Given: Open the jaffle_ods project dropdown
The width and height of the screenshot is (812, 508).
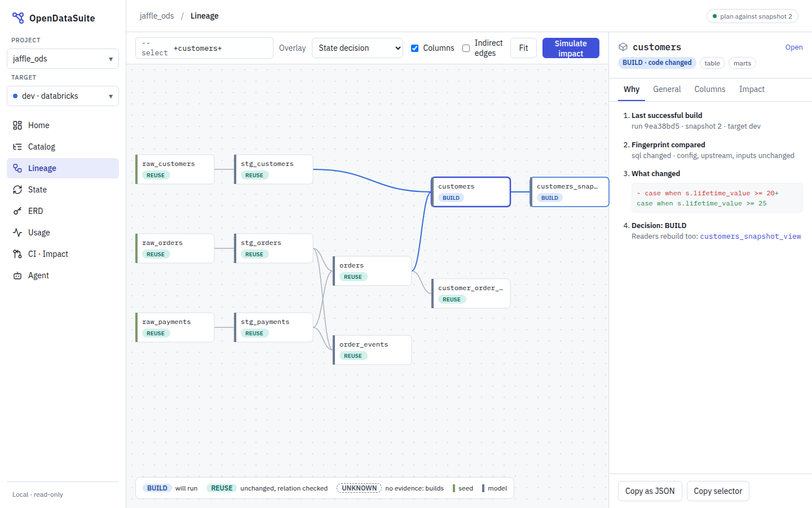Looking at the screenshot, I should [x=63, y=59].
